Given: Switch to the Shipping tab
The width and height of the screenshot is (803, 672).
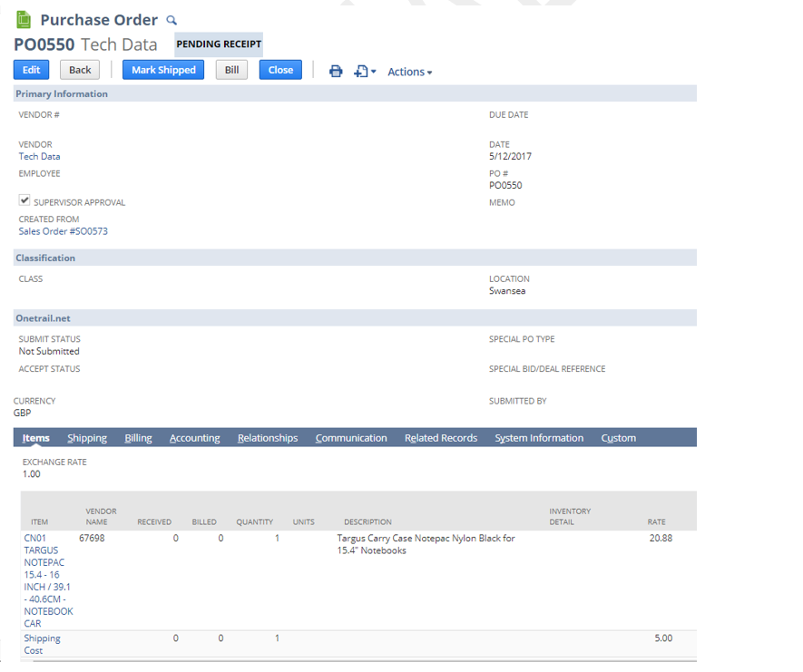Looking at the screenshot, I should (x=87, y=438).
